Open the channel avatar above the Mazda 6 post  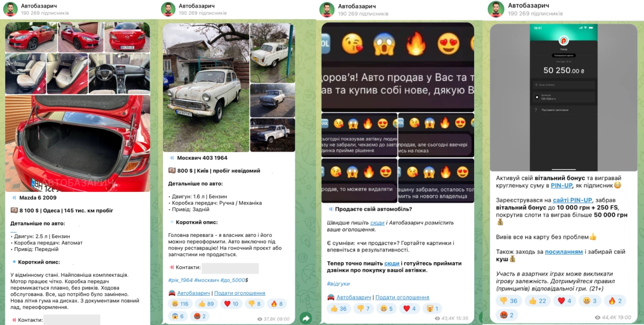click(x=10, y=9)
